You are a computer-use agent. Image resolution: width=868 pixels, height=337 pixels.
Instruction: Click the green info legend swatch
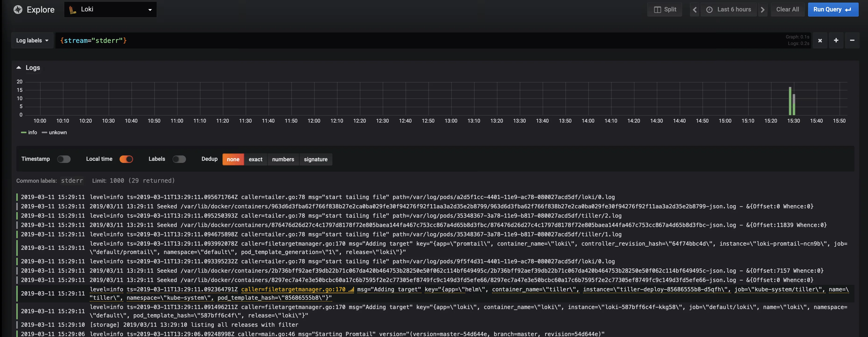tap(24, 132)
